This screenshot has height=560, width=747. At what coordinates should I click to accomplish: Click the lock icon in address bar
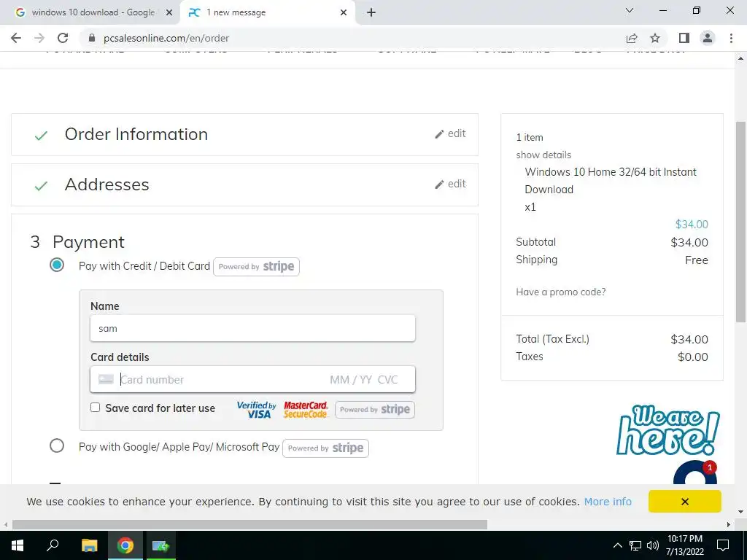point(93,38)
